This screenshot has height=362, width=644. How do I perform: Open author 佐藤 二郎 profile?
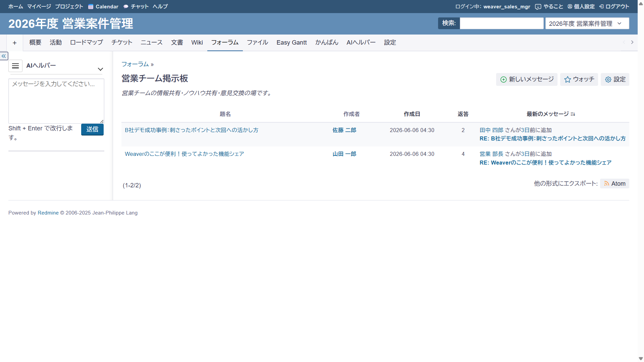click(x=344, y=130)
